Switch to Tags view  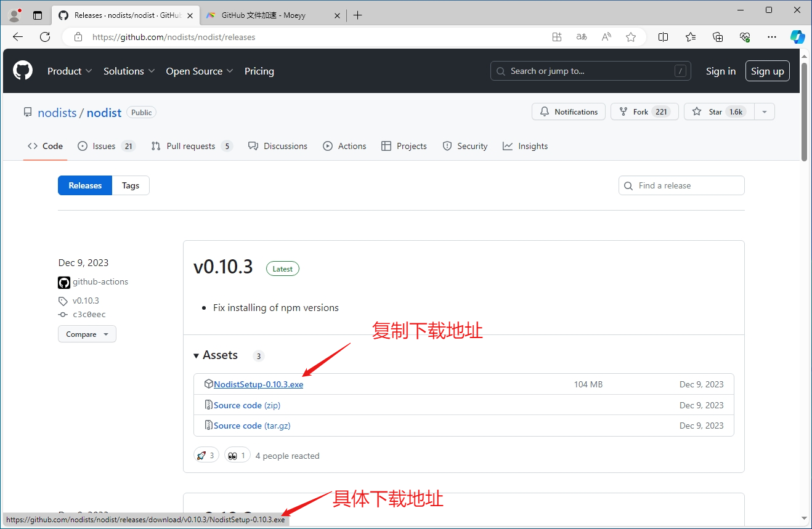pos(131,185)
